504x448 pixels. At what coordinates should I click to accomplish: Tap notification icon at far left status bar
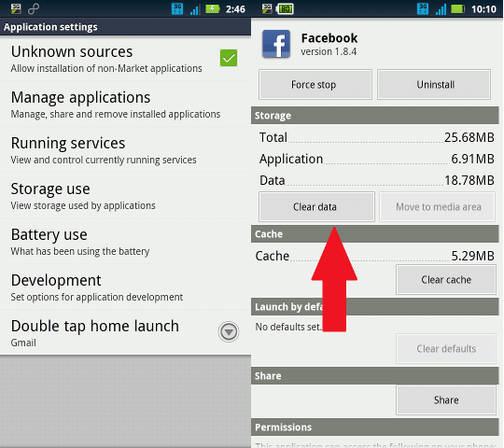coord(16,9)
